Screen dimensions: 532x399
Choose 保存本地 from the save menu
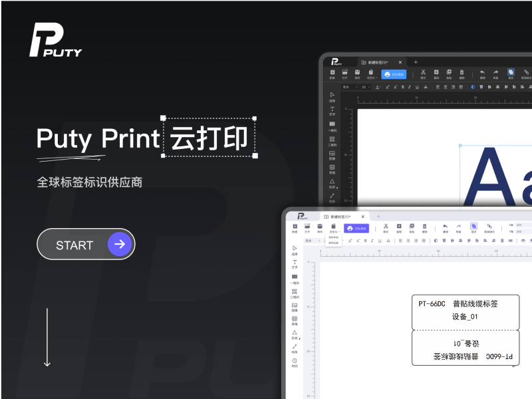pyautogui.click(x=334, y=237)
